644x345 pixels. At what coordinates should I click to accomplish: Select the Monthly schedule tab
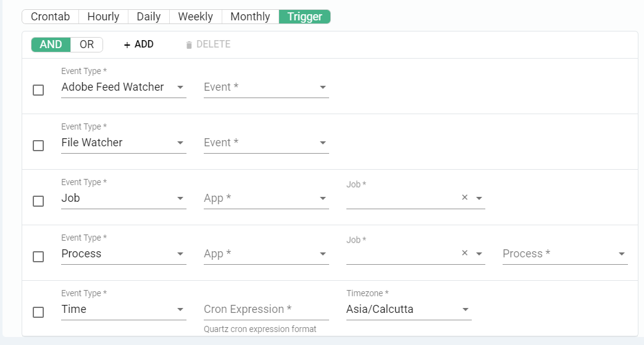(250, 17)
